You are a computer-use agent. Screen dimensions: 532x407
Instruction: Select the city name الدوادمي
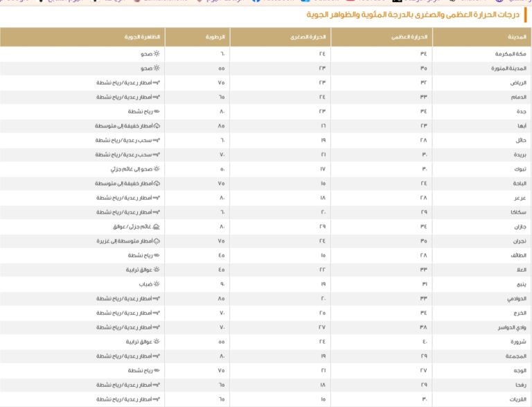[517, 299]
